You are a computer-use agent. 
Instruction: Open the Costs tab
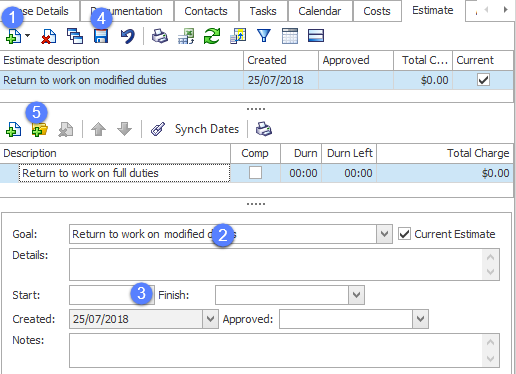377,11
